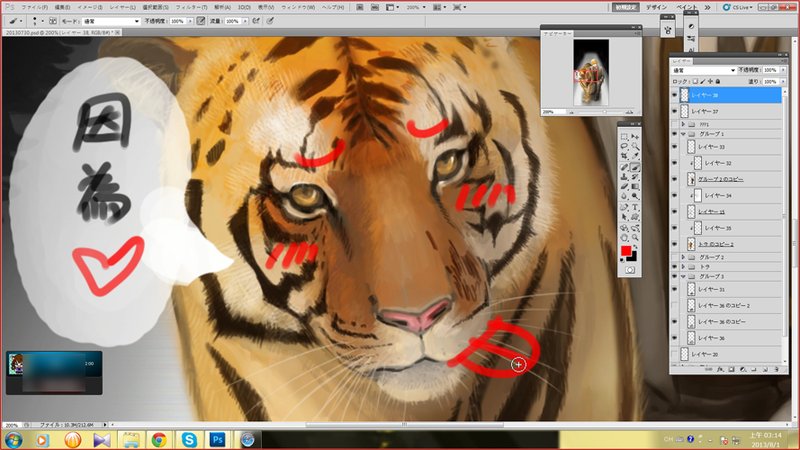Image resolution: width=800 pixels, height=450 pixels.
Task: Switch to ペイント workspace
Action: [x=687, y=7]
